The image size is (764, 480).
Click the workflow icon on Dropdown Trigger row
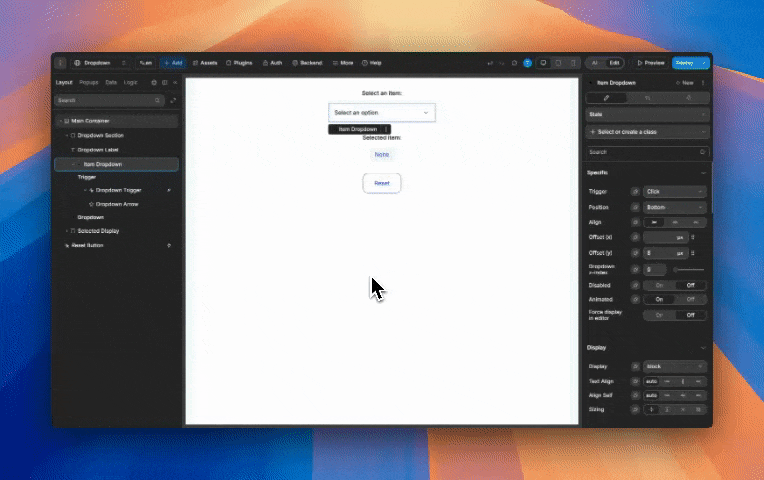coord(169,190)
